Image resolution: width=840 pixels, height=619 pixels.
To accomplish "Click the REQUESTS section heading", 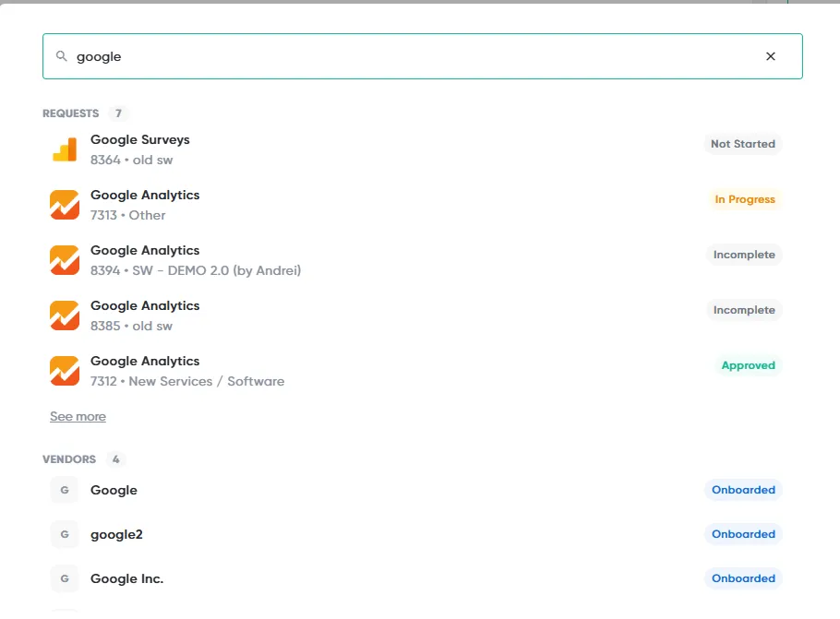I will (x=71, y=113).
